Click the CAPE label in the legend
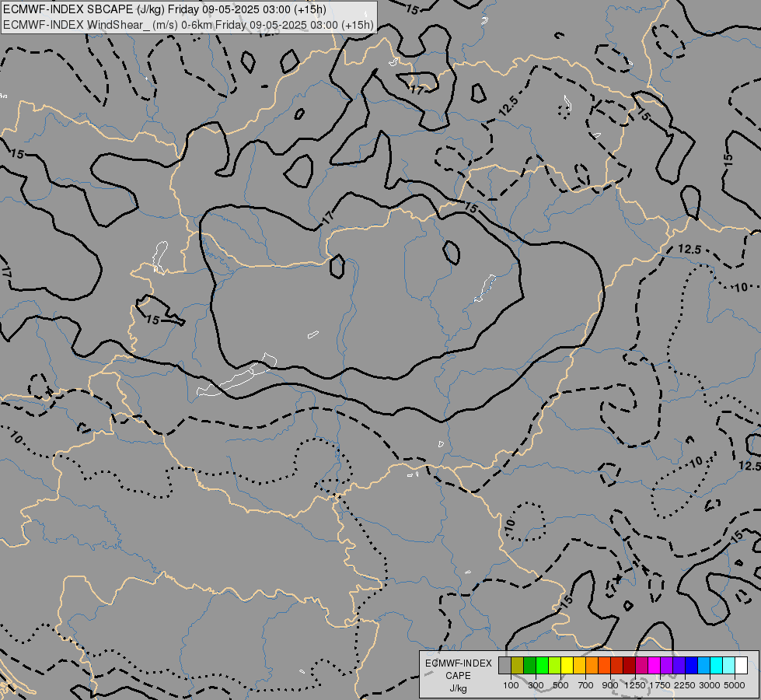This screenshot has width=761, height=700. [x=458, y=676]
